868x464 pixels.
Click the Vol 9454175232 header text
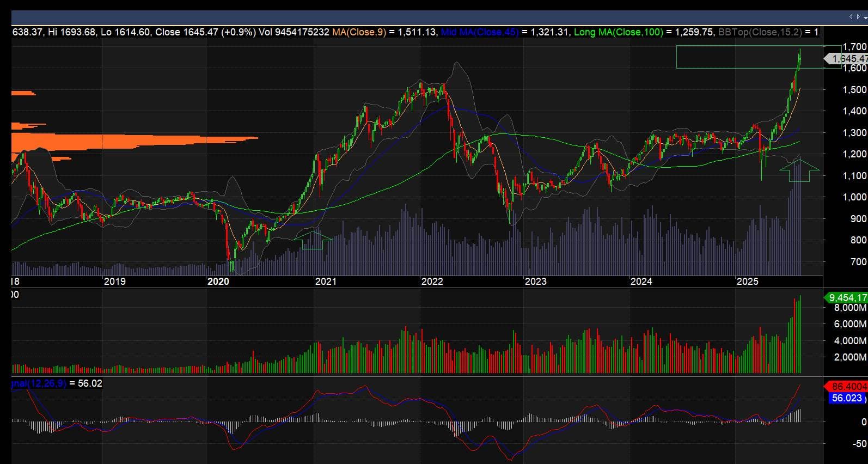coord(294,32)
